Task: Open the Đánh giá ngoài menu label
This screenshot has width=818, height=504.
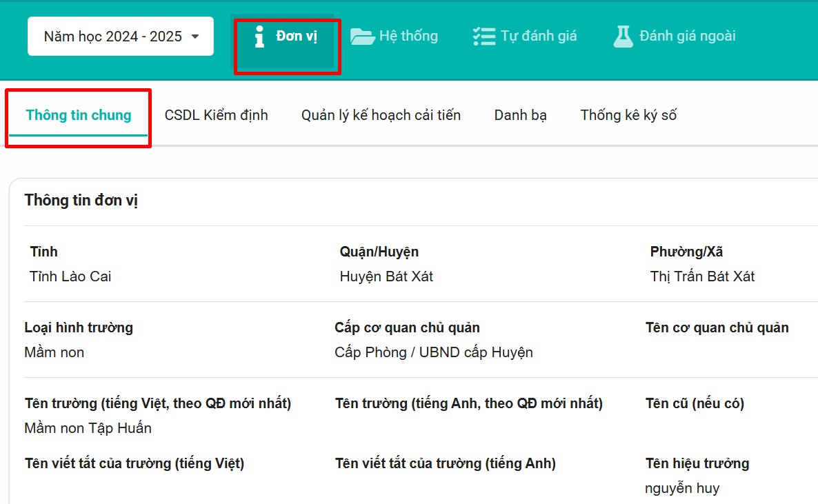Action: pos(687,36)
